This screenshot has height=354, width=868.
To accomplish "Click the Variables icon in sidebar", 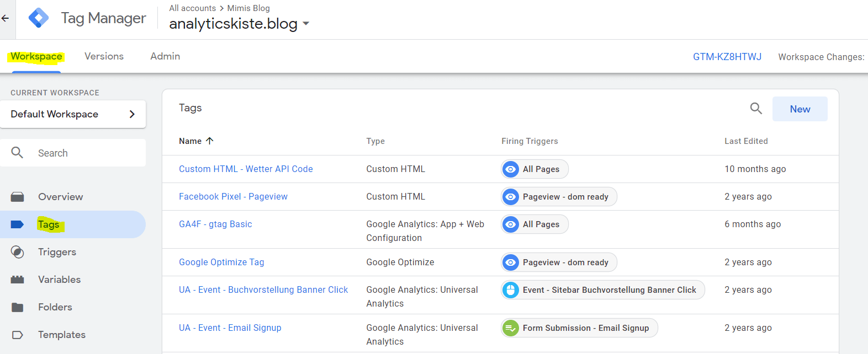I will point(18,280).
